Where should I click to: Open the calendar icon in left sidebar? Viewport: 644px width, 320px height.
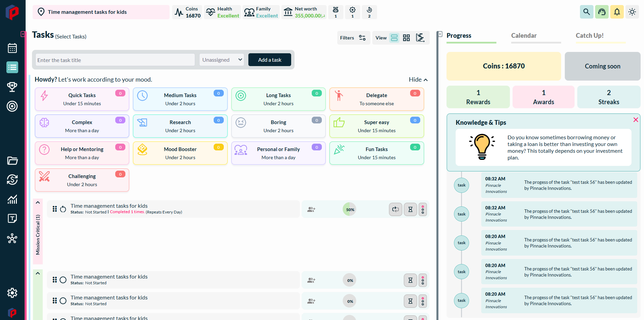click(12, 48)
